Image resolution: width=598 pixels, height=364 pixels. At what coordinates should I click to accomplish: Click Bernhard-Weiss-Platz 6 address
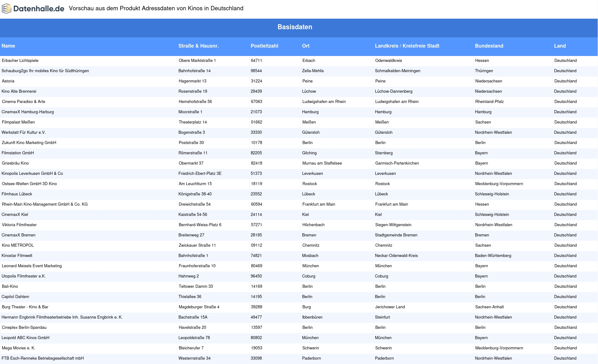(200, 225)
